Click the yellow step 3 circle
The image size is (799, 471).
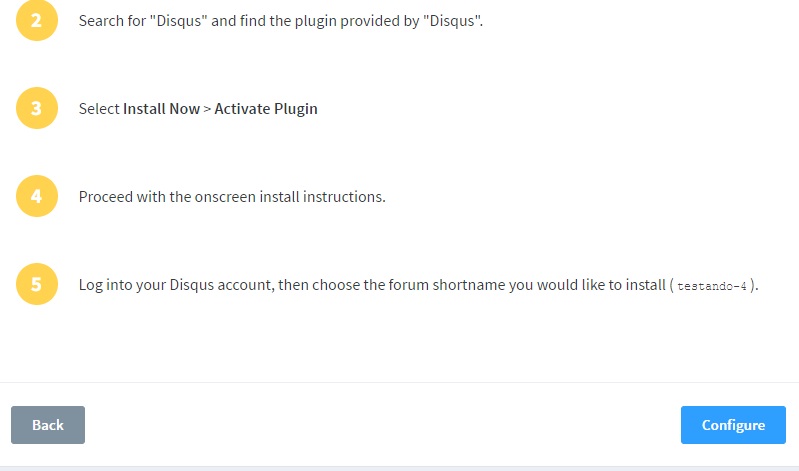pos(37,108)
